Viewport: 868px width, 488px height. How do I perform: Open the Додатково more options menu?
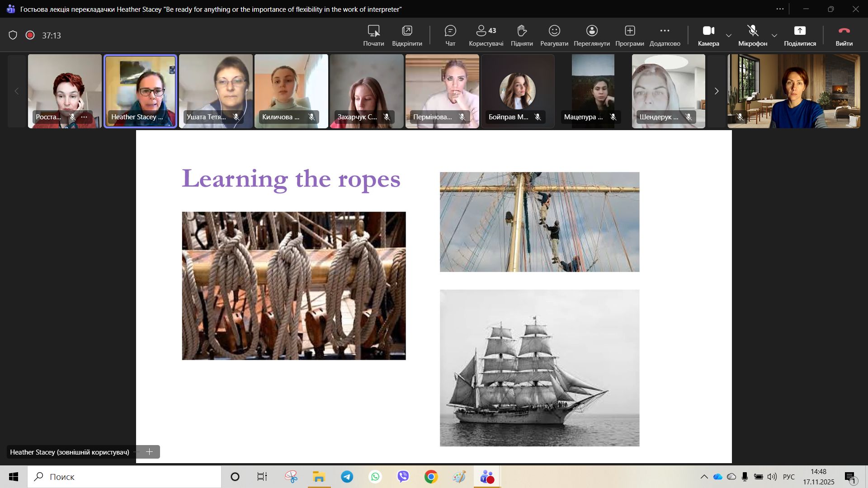[665, 35]
